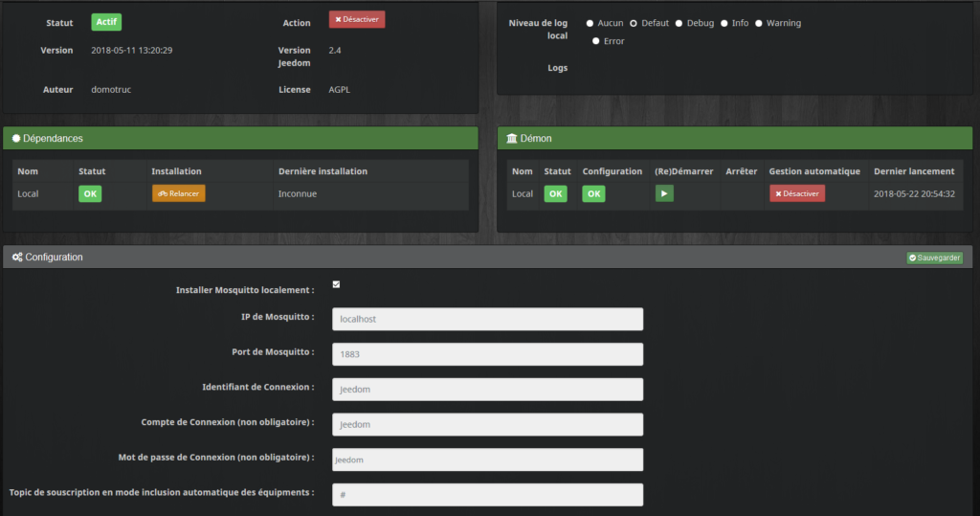Image resolution: width=980 pixels, height=516 pixels.
Task: Click the Démon Configuration OK badge
Action: click(x=593, y=193)
